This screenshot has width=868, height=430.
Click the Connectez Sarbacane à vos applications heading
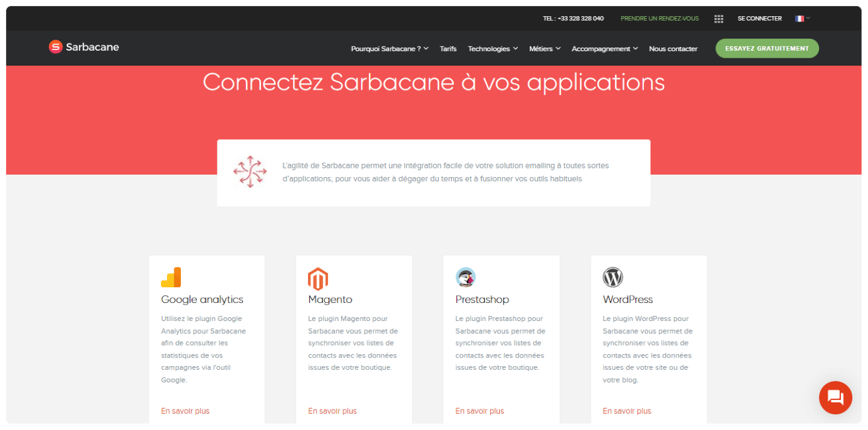coord(433,83)
